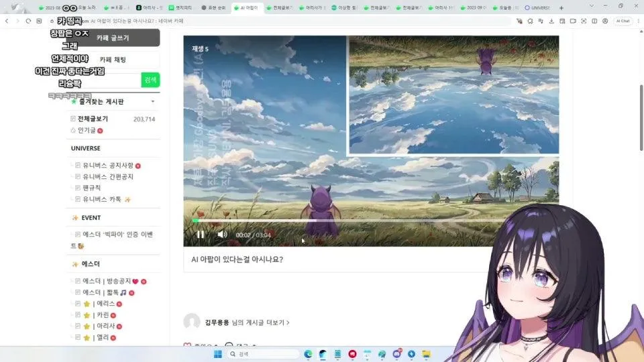Screen dimensions: 644x362
Task: Switch to the 표현 순위 browser tab
Action: (x=213, y=8)
